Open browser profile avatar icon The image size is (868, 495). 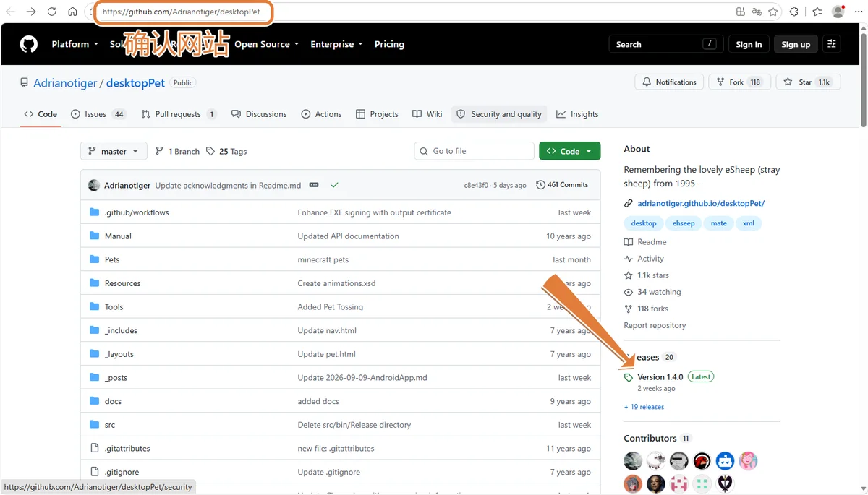(838, 12)
